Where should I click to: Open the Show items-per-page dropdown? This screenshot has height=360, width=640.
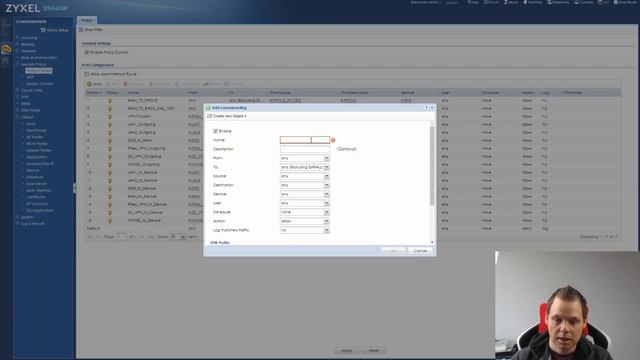183,237
